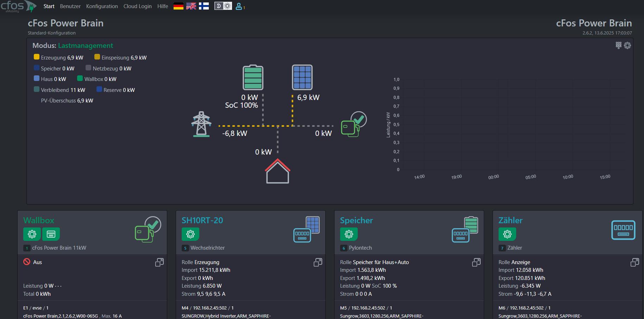Click the PV-Überschuss 6,9 kW value
Screen dimensions: 644x319
pyautogui.click(x=85, y=101)
